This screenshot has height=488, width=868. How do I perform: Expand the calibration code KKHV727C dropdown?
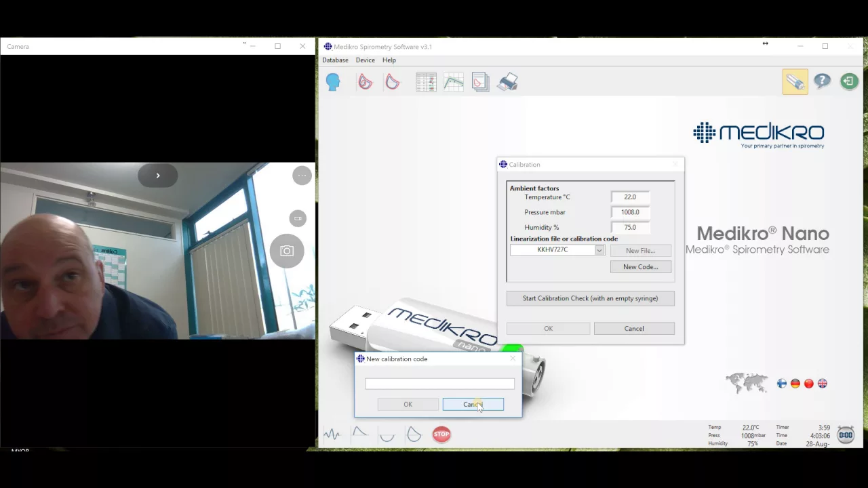coord(599,250)
